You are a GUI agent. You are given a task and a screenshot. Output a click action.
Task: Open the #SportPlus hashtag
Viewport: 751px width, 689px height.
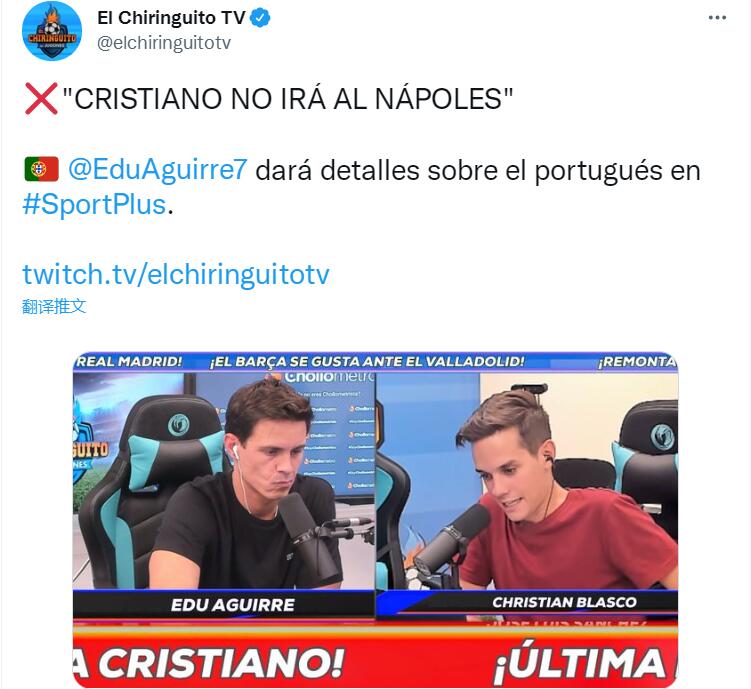94,204
